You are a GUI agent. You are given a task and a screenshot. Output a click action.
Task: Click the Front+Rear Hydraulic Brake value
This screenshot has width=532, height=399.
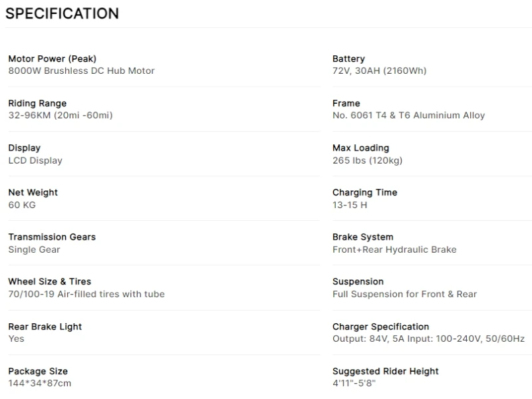(x=394, y=249)
